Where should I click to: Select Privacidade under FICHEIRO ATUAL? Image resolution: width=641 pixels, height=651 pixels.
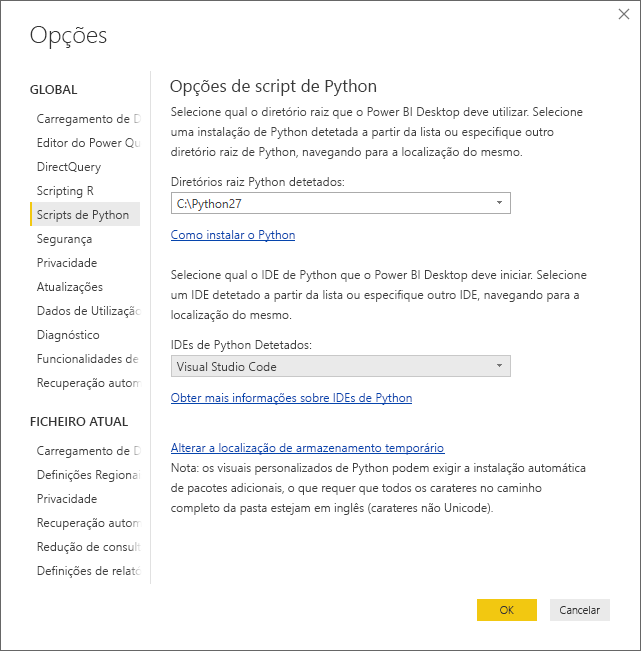[67, 499]
